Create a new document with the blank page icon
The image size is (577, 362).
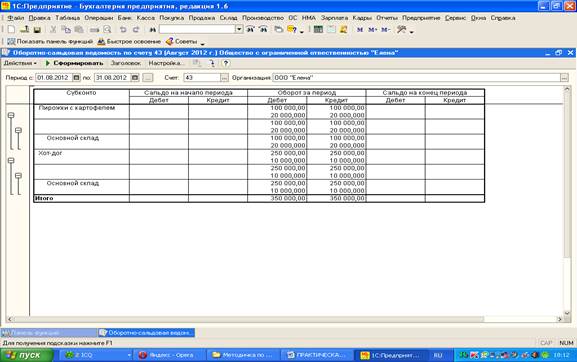click(x=11, y=30)
